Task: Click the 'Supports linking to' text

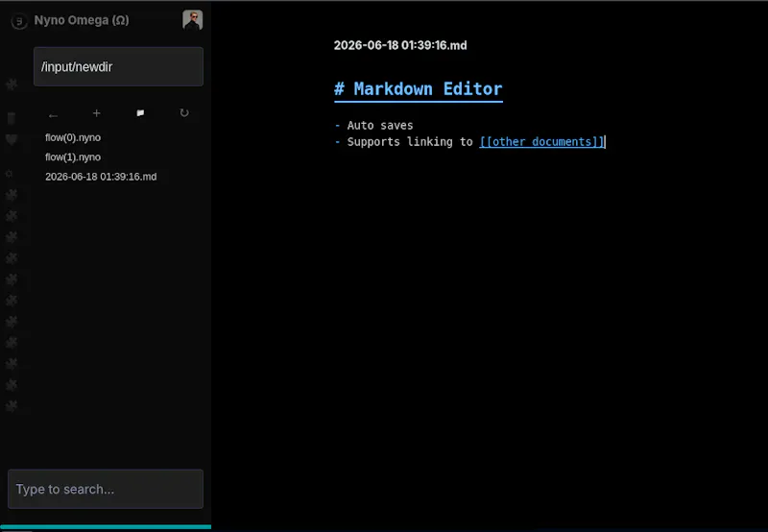Action: (410, 142)
